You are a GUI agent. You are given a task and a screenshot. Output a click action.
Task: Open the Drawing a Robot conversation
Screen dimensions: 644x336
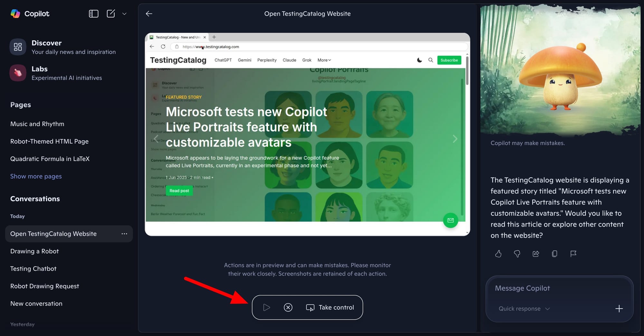(34, 251)
